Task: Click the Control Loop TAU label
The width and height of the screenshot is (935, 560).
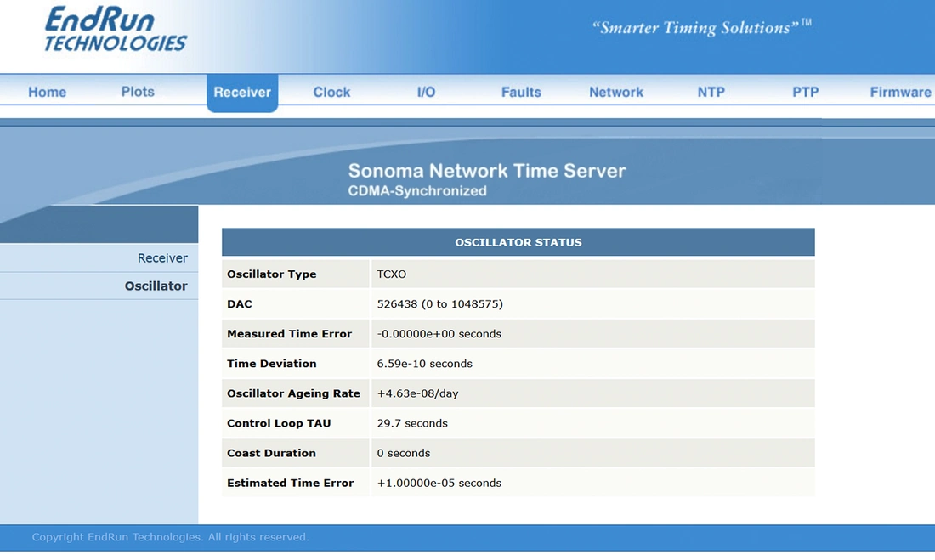Action: pos(279,423)
